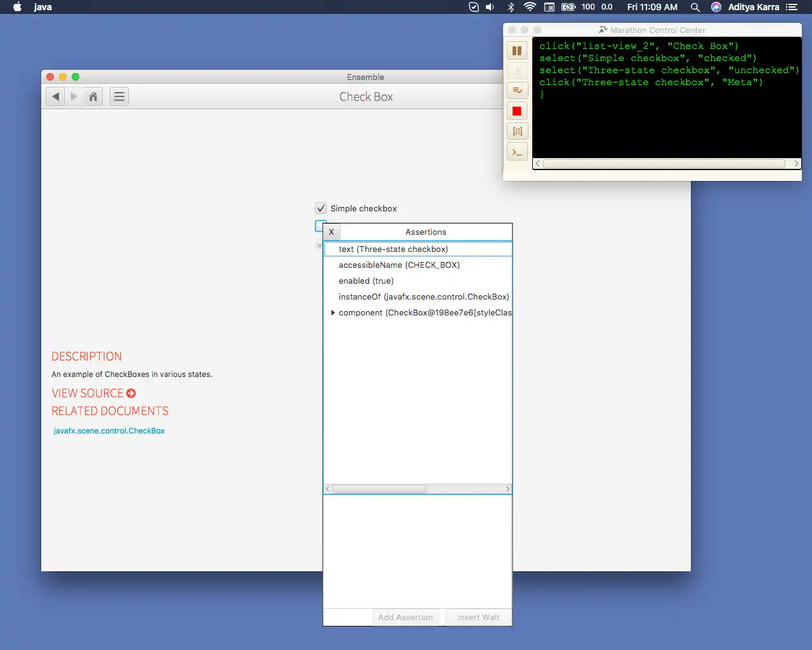This screenshot has width=812, height=650.
Task: Click the Marathon Control Center title bar
Action: (652, 30)
